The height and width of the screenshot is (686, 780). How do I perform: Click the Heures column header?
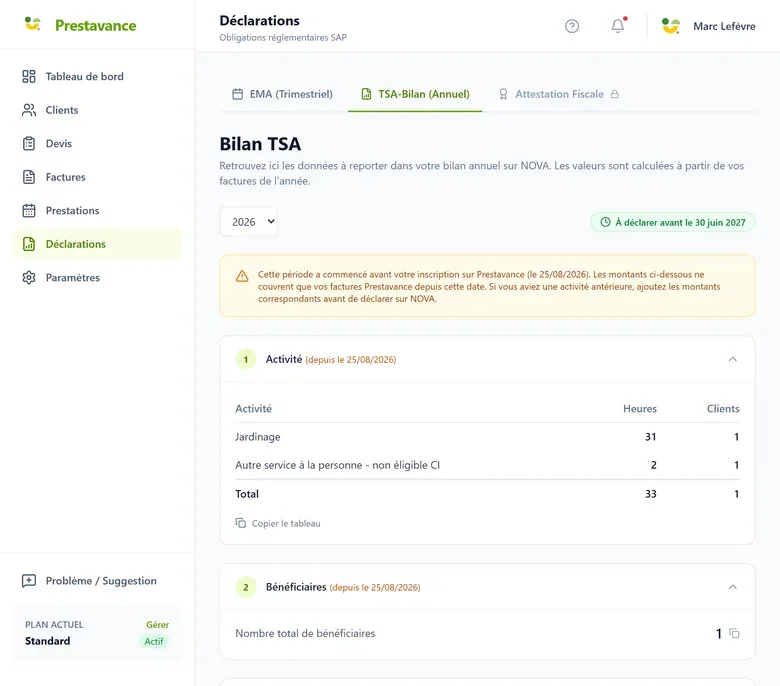[640, 408]
